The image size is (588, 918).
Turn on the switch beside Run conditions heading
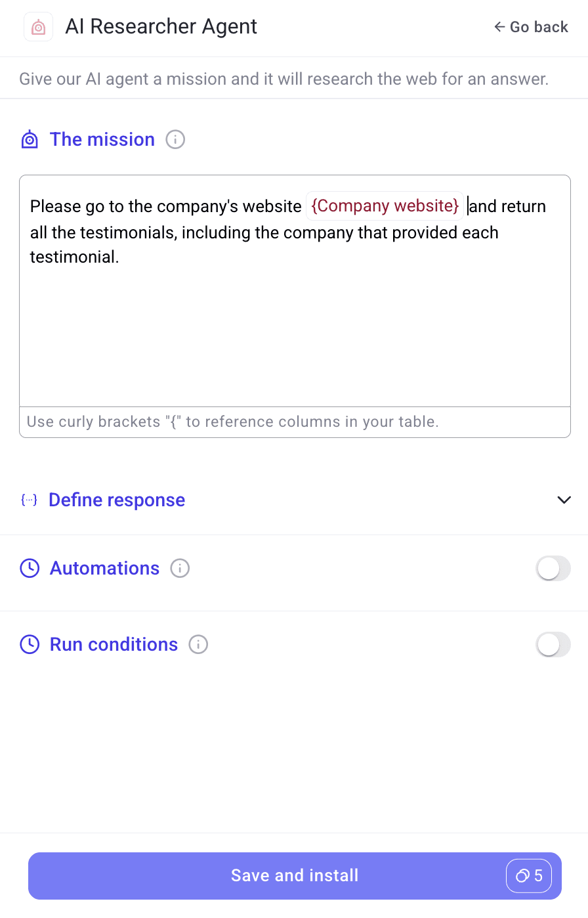[553, 644]
